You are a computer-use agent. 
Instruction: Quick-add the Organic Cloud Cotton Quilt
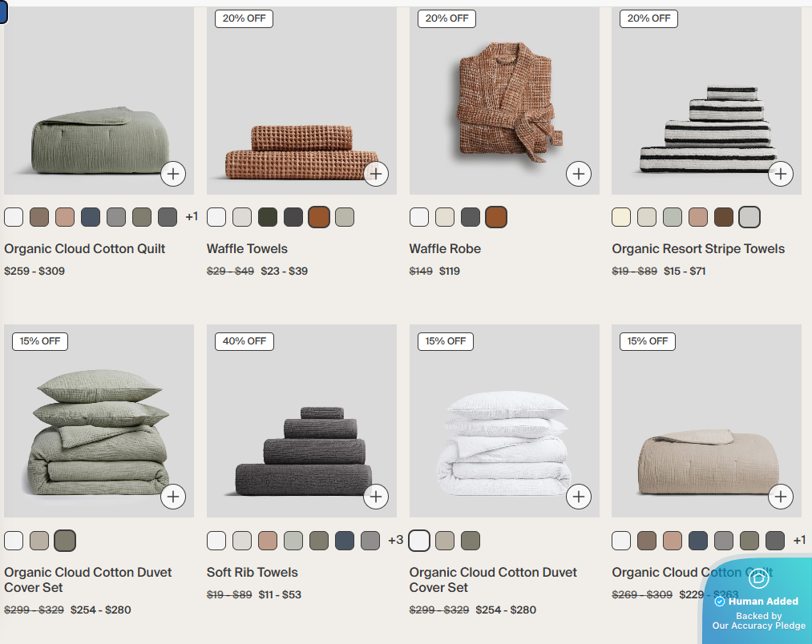point(173,174)
